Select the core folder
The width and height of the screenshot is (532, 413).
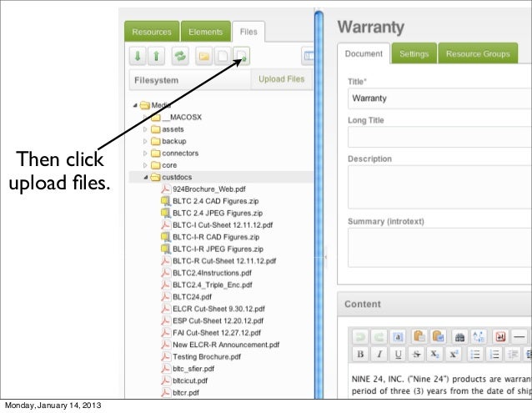169,165
